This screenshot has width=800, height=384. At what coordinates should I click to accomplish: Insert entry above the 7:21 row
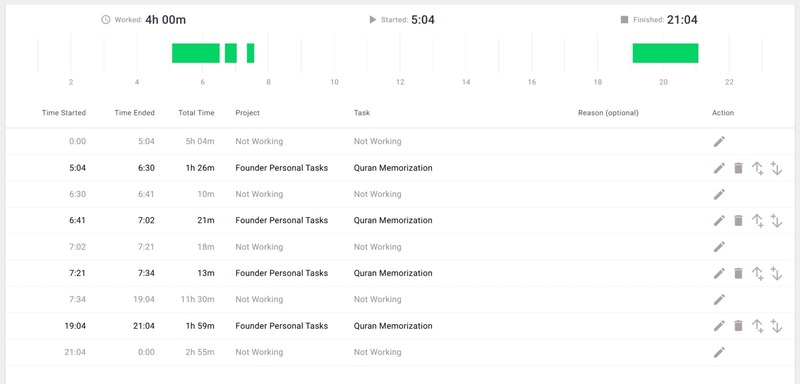[758, 273]
